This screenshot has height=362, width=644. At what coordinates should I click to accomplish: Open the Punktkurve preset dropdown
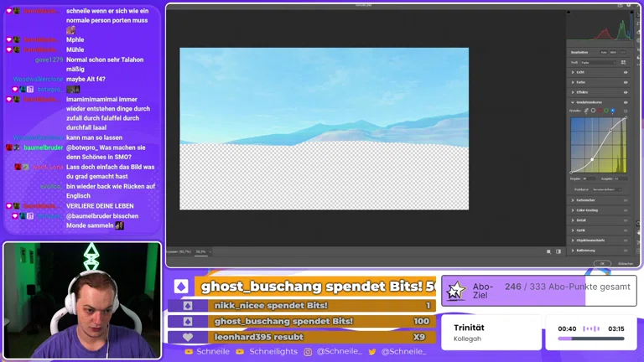click(606, 189)
